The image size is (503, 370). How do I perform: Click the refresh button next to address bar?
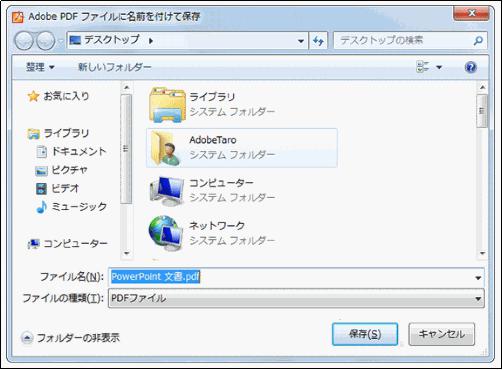click(318, 41)
